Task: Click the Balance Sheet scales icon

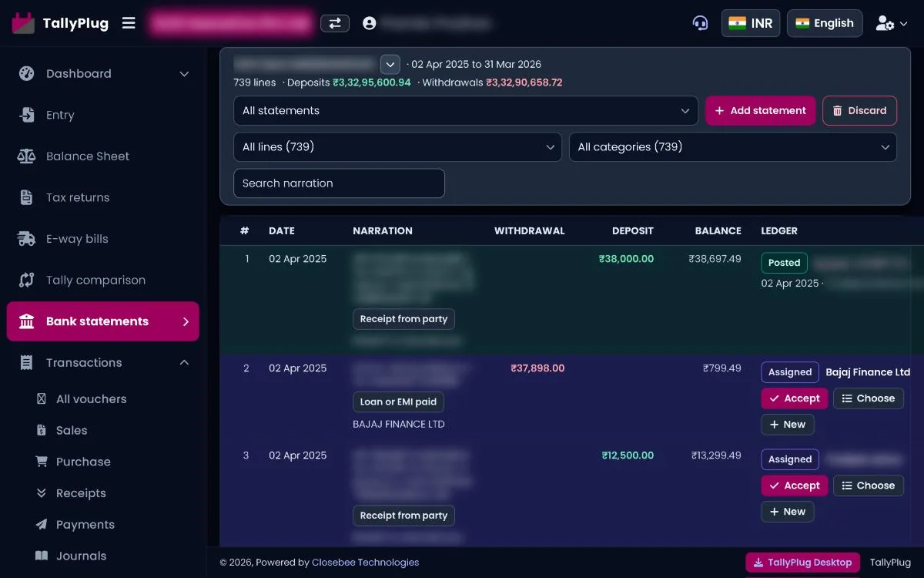Action: pos(27,156)
